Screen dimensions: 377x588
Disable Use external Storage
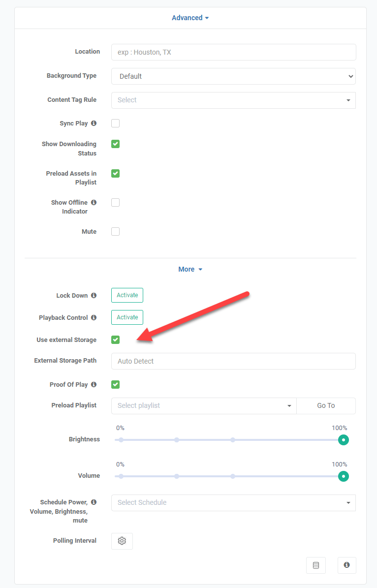click(115, 340)
